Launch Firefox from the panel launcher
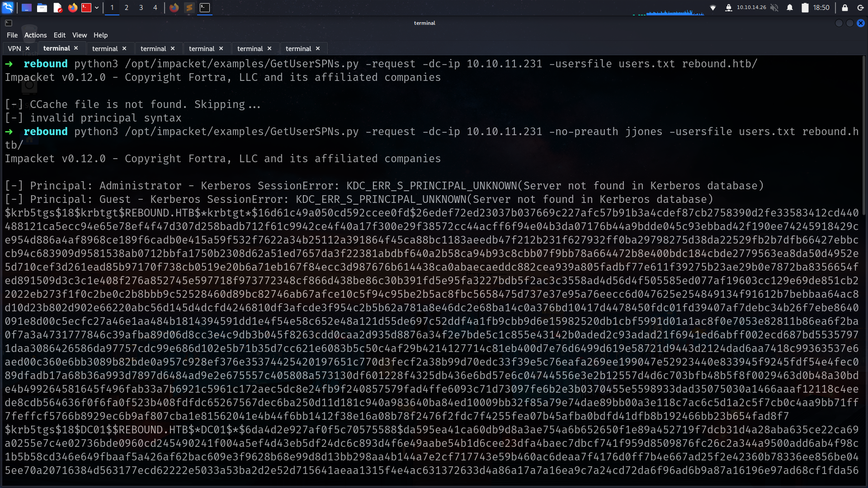 [x=72, y=8]
